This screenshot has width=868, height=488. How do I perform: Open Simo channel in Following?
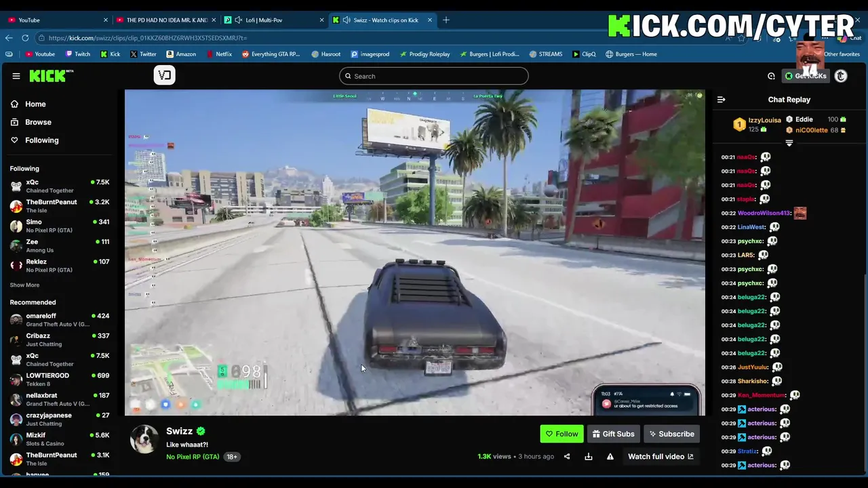[x=60, y=226]
